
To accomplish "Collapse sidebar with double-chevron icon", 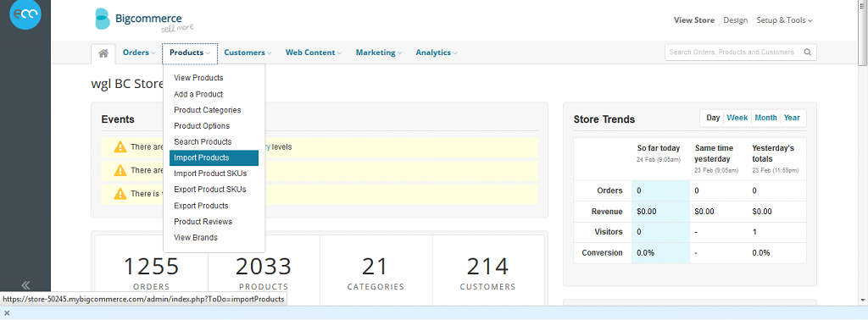I will point(25,285).
